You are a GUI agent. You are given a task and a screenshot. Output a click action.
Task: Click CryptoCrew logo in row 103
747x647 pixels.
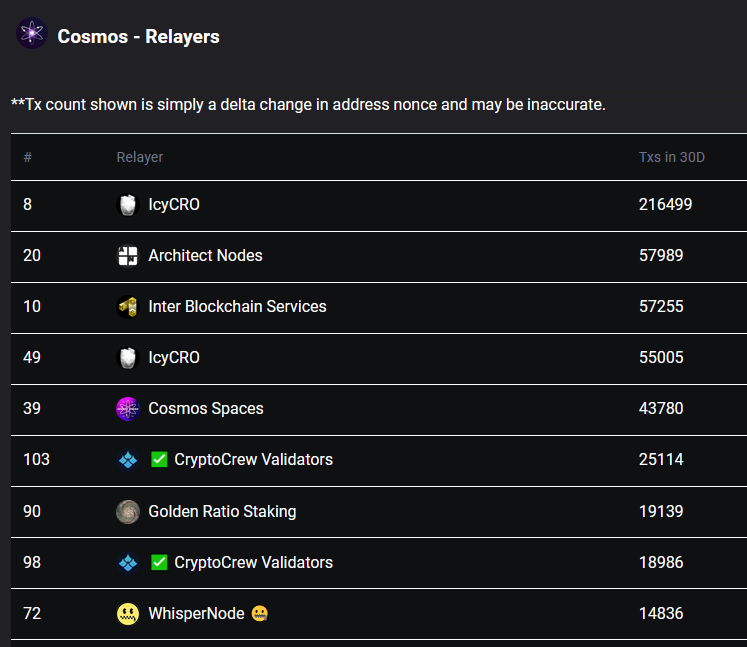click(128, 460)
